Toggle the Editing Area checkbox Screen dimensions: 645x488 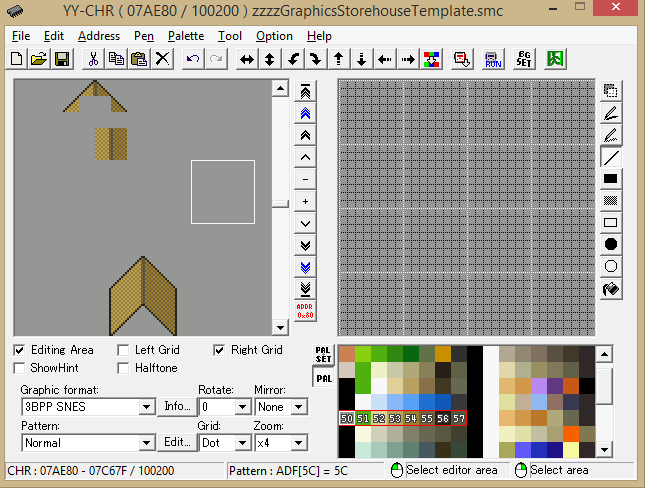point(20,350)
